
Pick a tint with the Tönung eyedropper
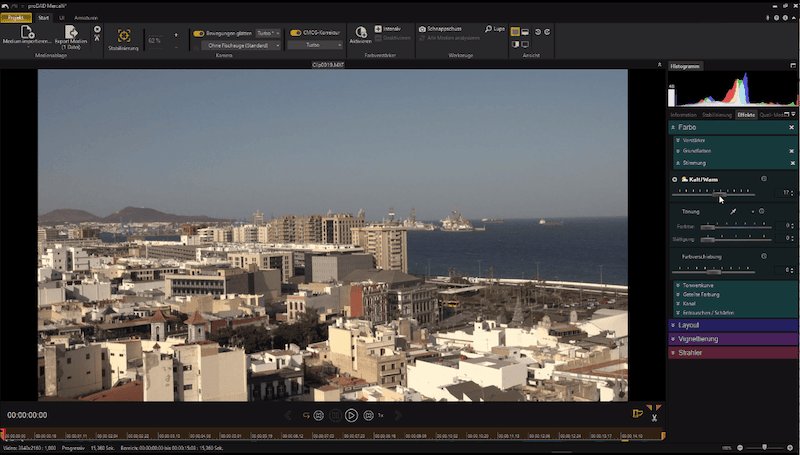coord(733,212)
